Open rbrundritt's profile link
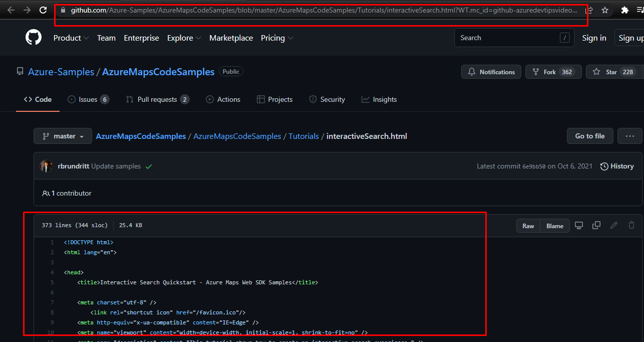 pyautogui.click(x=74, y=166)
